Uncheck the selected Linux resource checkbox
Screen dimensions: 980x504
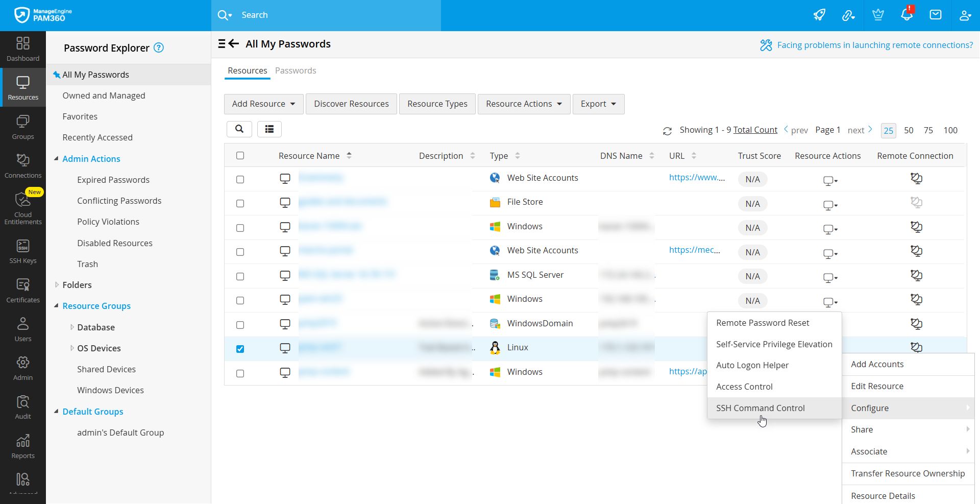(240, 349)
